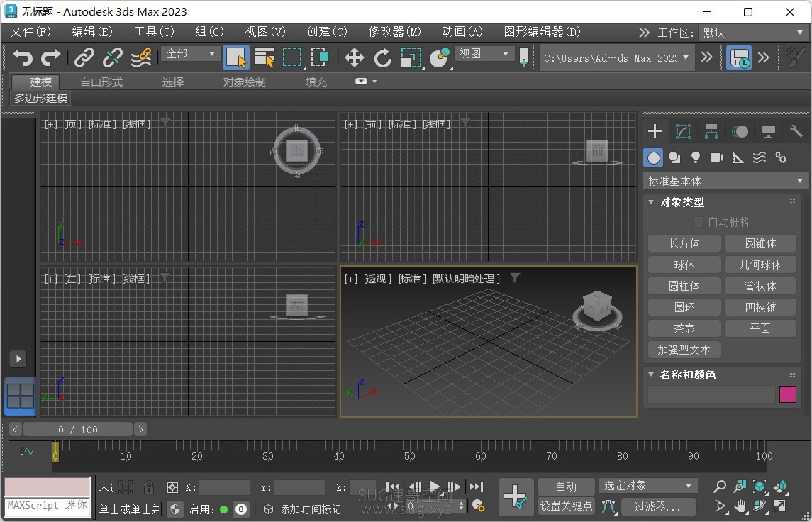Toggle the selection lock padlock
The height and width of the screenshot is (522, 812).
[149, 487]
